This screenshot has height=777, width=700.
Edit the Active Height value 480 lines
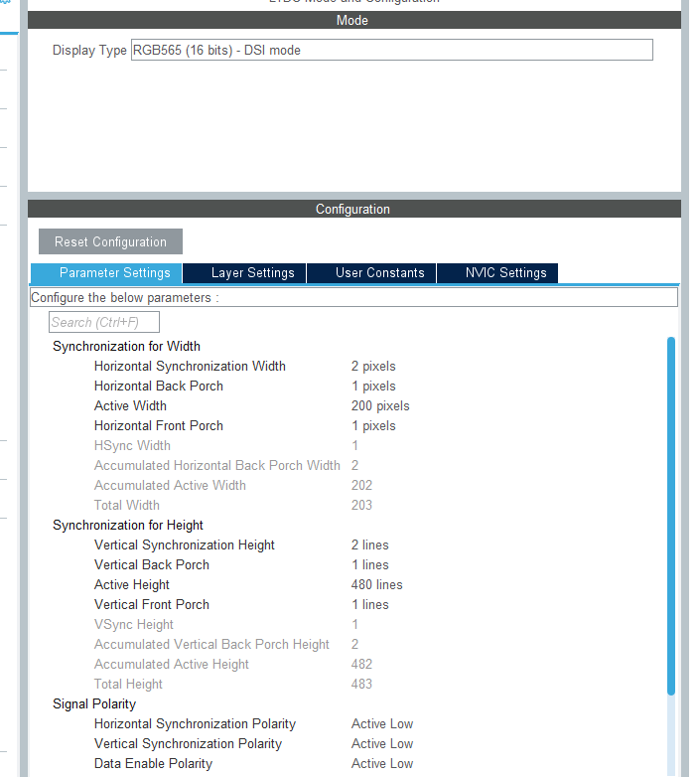[376, 584]
